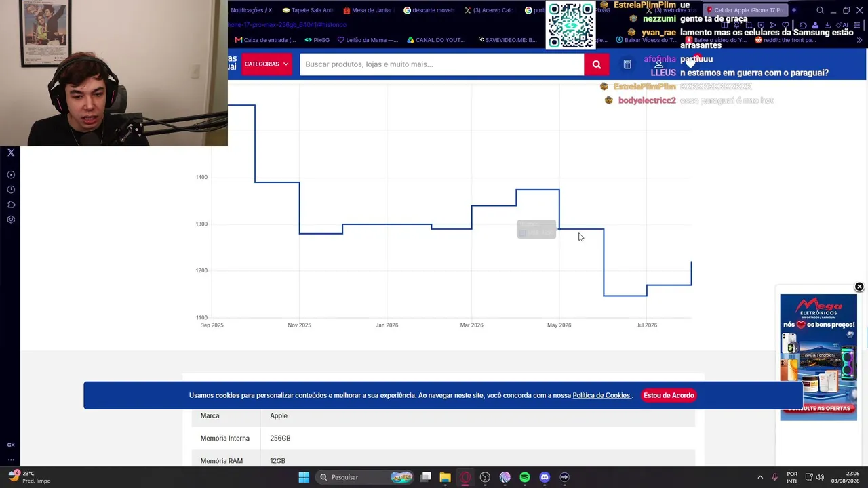Open Discord from taskbar
Image resolution: width=868 pixels, height=488 pixels.
coord(545,477)
